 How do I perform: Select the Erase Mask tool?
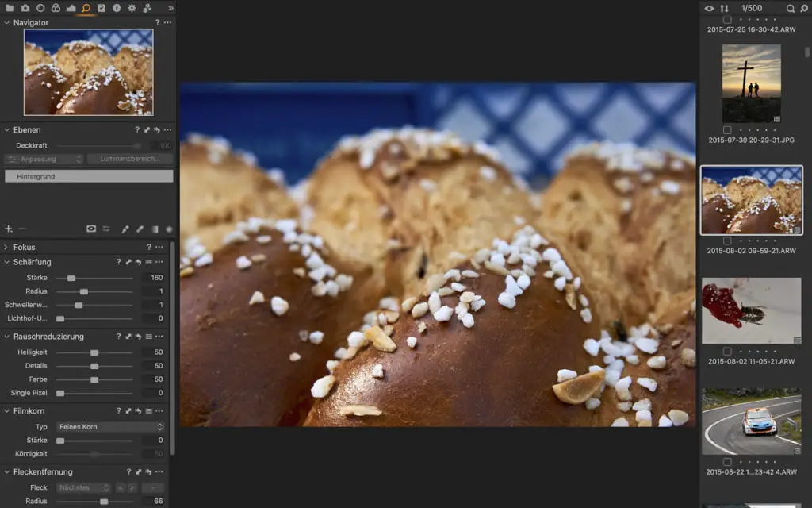140,229
